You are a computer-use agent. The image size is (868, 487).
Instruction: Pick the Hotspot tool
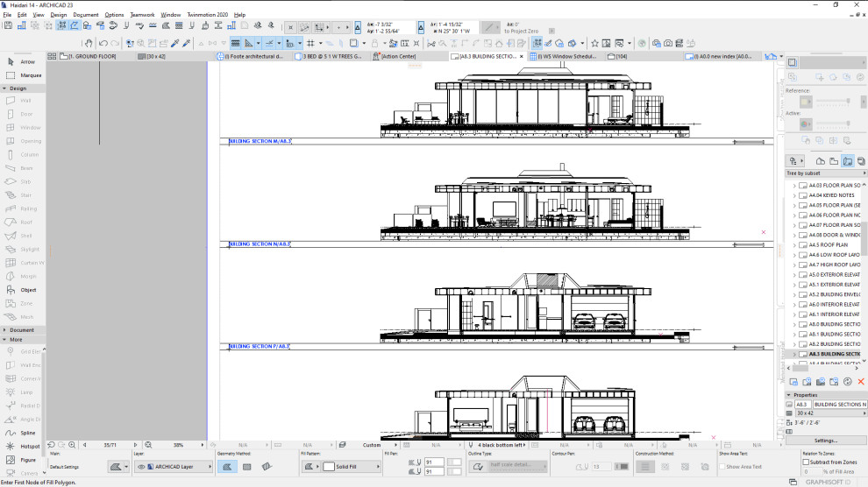click(22, 446)
